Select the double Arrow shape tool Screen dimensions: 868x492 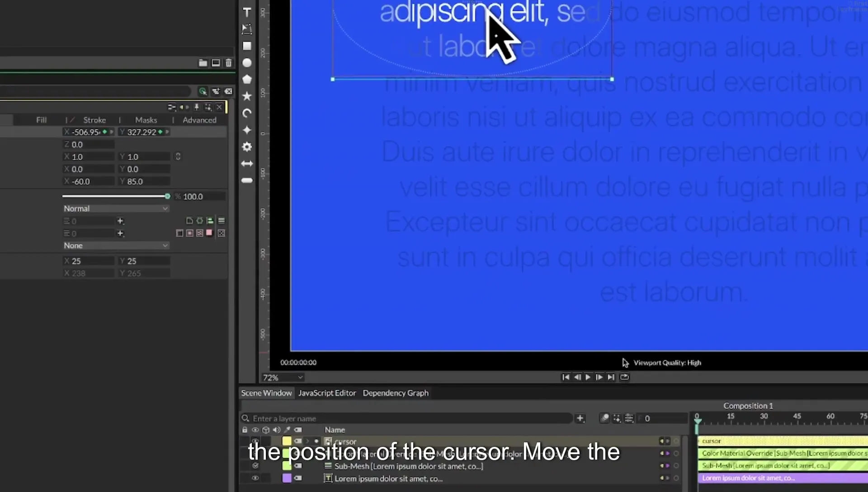click(247, 164)
